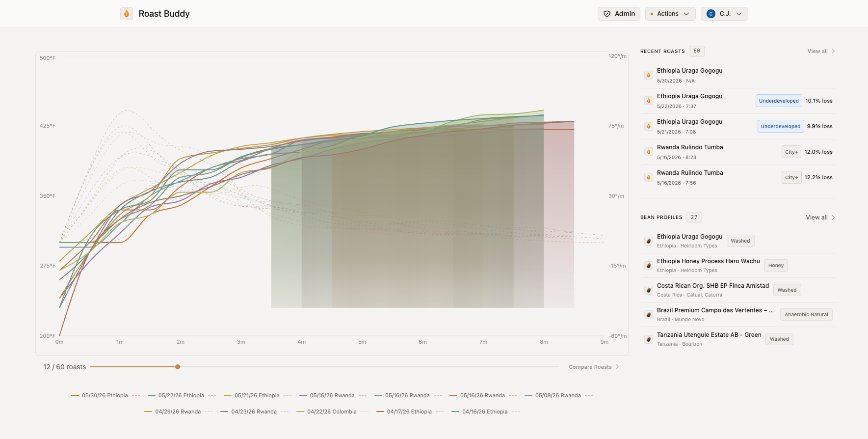Click the 12.2% loss value
The width and height of the screenshot is (868, 439).
coord(818,177)
